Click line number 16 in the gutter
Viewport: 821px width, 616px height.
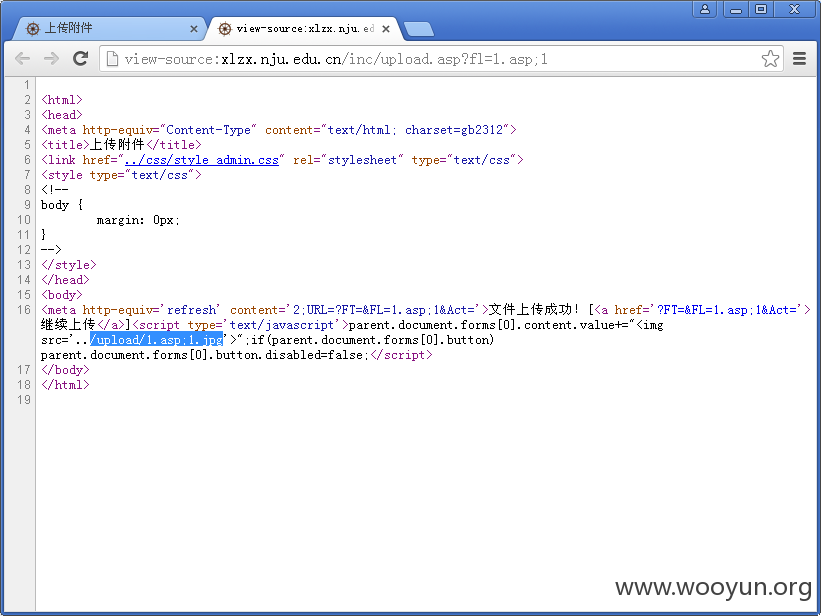24,310
